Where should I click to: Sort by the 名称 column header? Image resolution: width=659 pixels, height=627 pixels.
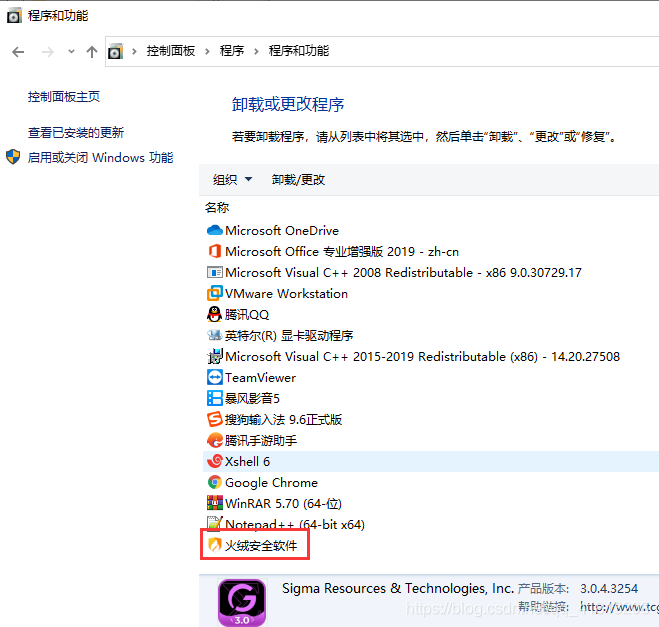217,208
